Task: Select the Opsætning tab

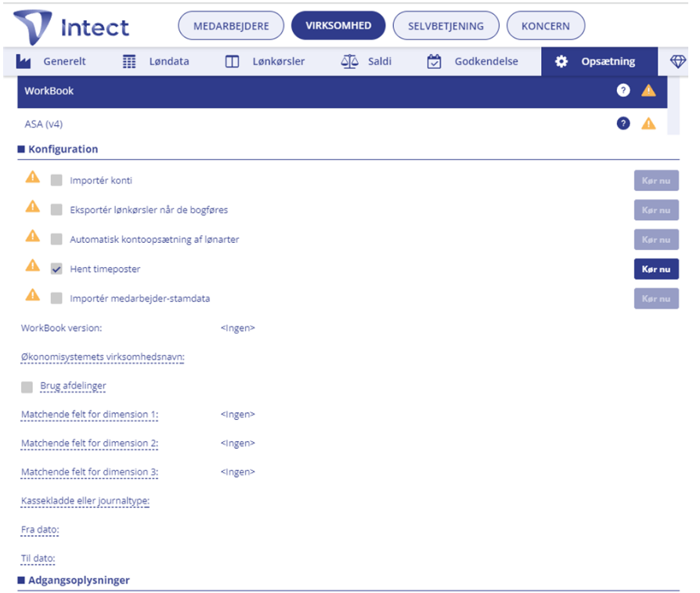Action: click(599, 62)
